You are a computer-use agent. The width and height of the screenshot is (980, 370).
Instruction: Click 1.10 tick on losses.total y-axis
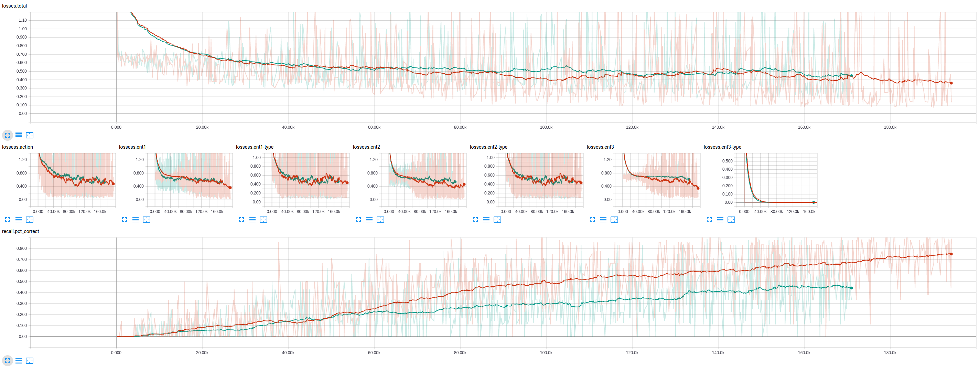click(x=23, y=20)
